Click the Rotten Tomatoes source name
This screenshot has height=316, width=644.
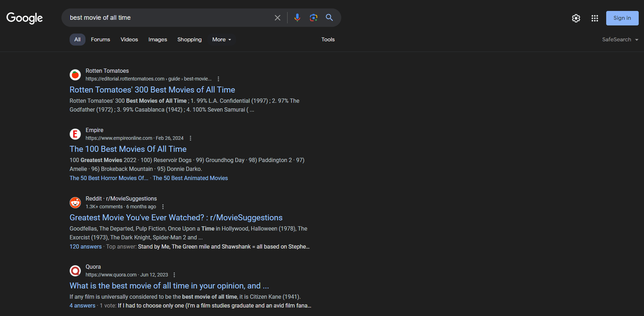click(107, 71)
